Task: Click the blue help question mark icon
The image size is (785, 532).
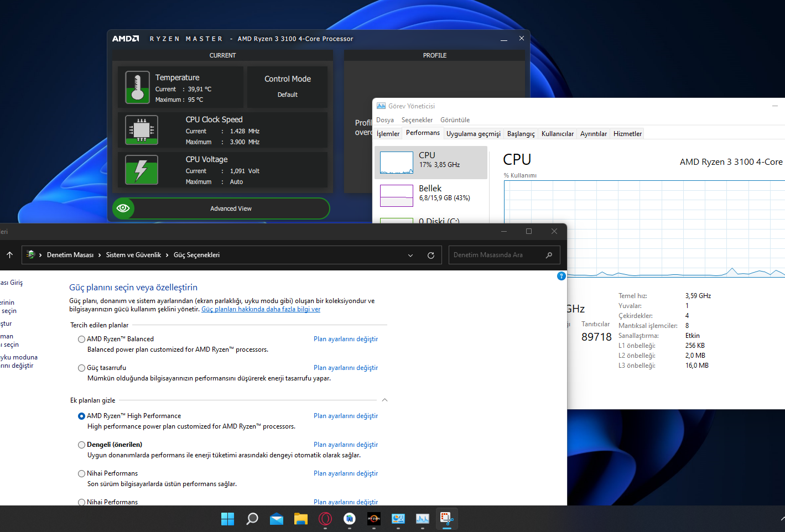Action: tap(561, 276)
